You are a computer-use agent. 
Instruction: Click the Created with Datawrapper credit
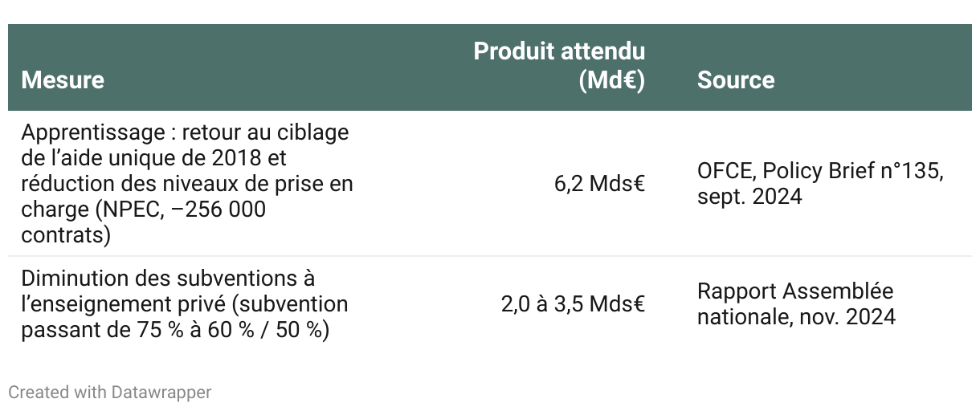(x=110, y=393)
